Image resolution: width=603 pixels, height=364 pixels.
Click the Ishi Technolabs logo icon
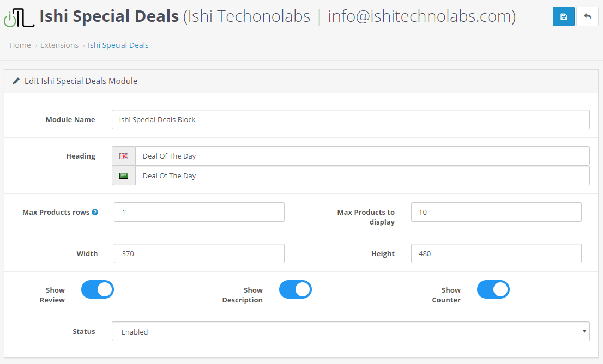[19, 17]
